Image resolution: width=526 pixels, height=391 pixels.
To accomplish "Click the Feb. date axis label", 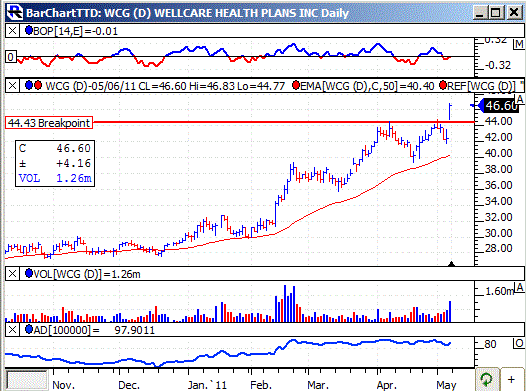I will click(261, 385).
